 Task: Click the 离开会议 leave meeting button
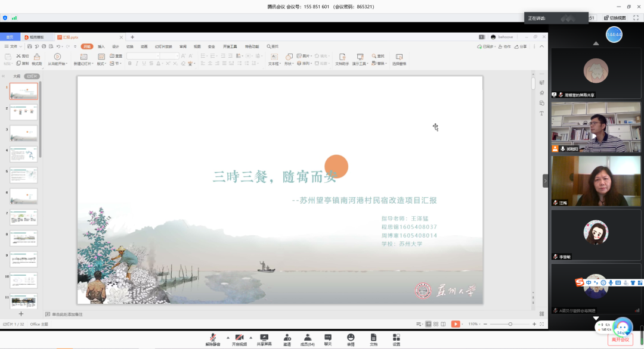point(620,339)
